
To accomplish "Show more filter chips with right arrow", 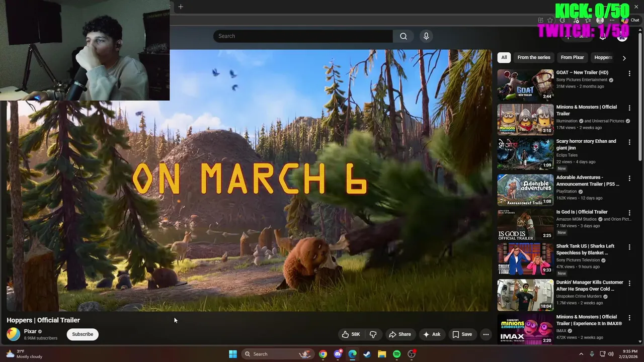I will tap(624, 58).
